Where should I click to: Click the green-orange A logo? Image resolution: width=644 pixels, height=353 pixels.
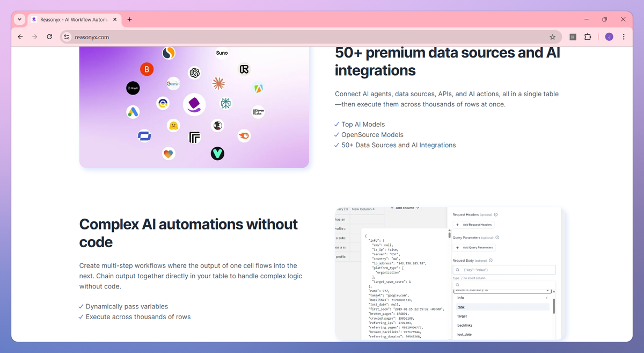click(x=258, y=88)
